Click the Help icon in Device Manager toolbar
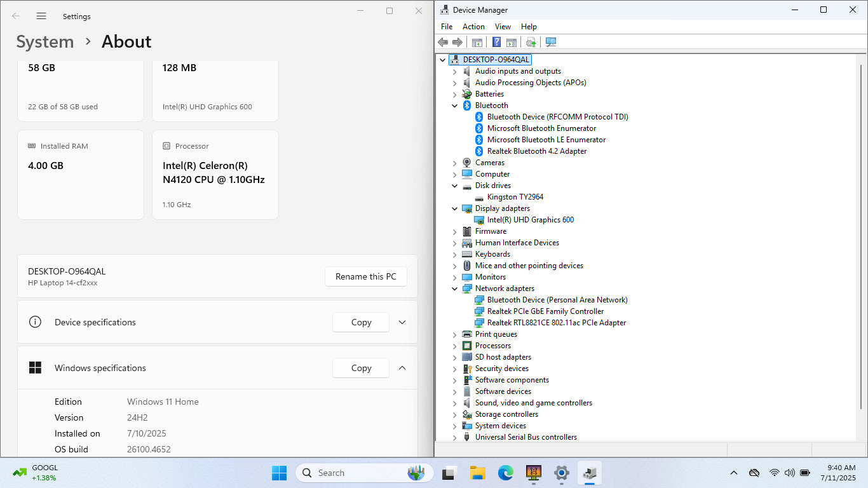 pos(497,42)
